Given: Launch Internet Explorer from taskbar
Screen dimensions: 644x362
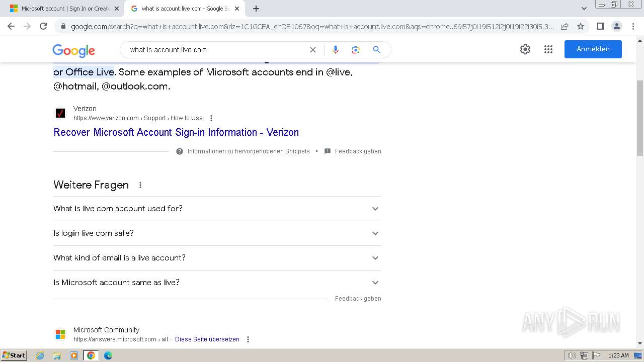Looking at the screenshot, I should (40, 355).
